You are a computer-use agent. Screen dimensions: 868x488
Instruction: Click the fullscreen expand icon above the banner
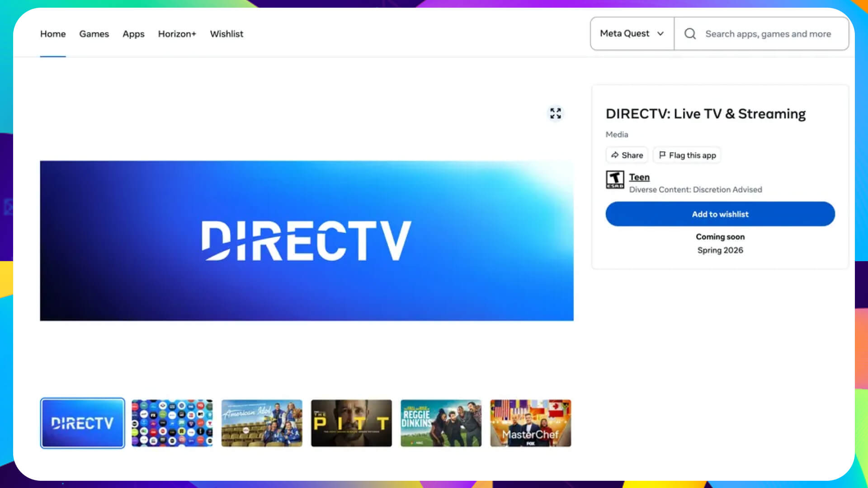(x=556, y=113)
